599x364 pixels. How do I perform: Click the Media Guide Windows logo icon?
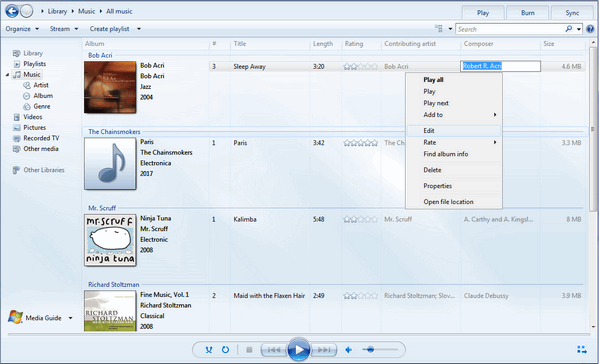15,317
